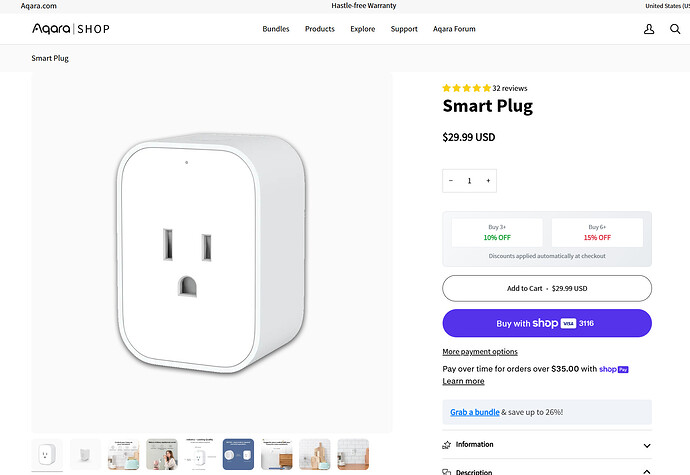Increase quantity with the plus button
The height and width of the screenshot is (475, 690).
click(x=488, y=180)
